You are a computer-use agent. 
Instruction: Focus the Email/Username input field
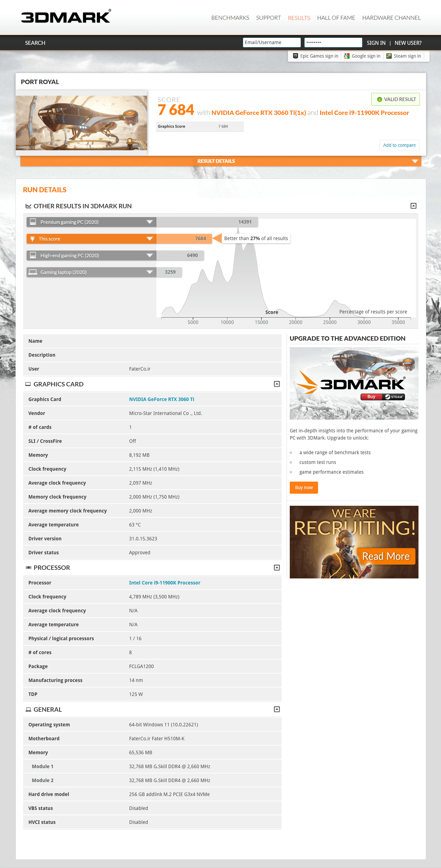(x=272, y=42)
